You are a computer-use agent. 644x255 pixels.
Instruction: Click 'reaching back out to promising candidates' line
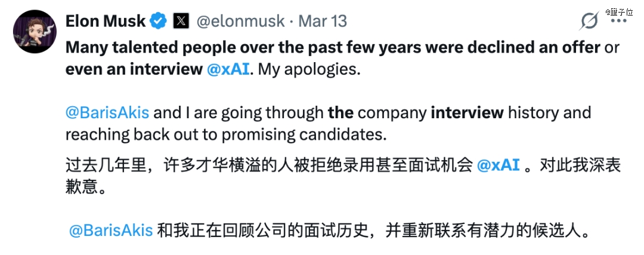225,134
